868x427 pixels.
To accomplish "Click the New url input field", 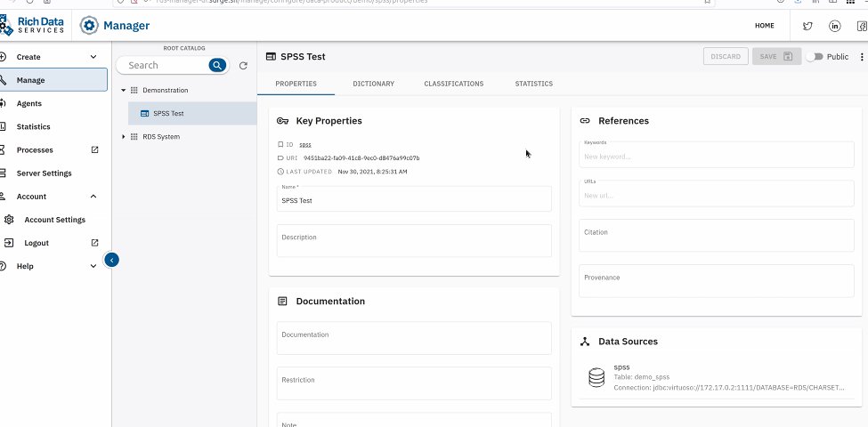I will [x=717, y=194].
